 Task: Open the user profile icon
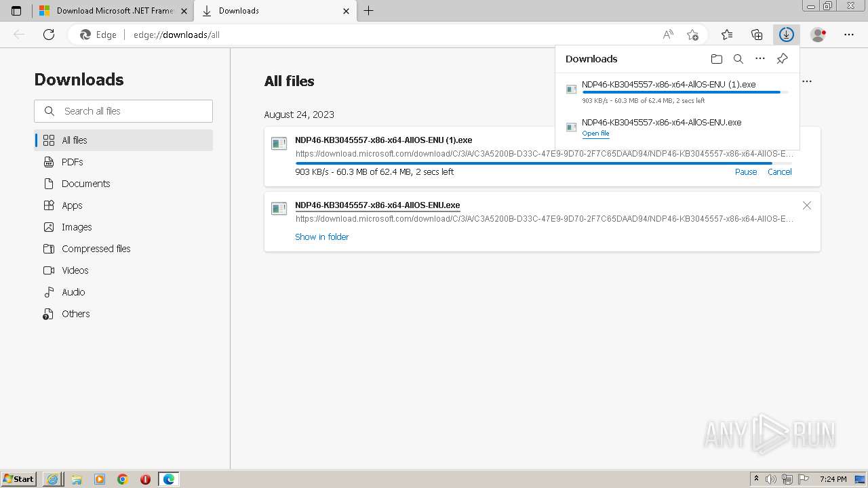pyautogui.click(x=818, y=35)
